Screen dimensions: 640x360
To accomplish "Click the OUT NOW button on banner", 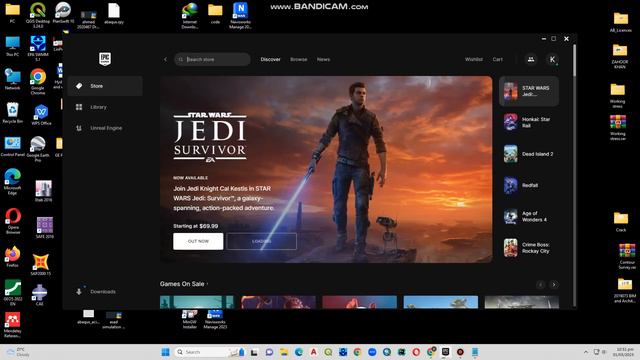I will tap(198, 241).
